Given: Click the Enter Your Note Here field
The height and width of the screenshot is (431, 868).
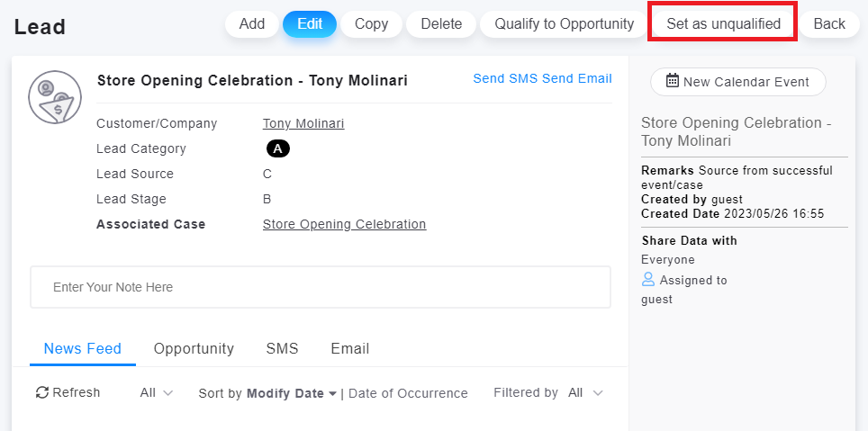Looking at the screenshot, I should pos(321,287).
